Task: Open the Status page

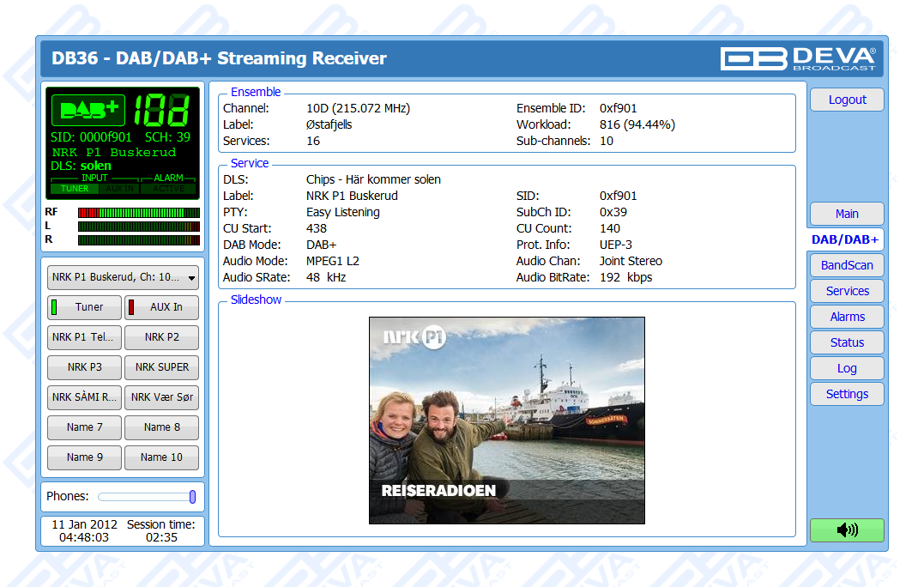Action: pos(846,342)
